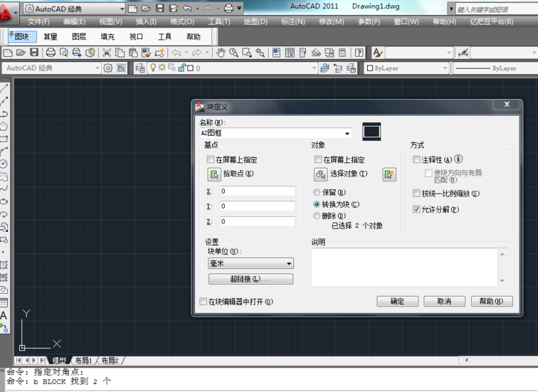Open the AutoCAD 经典 workspace dropdown in title bar
The width and height of the screenshot is (538, 392).
pyautogui.click(x=74, y=9)
